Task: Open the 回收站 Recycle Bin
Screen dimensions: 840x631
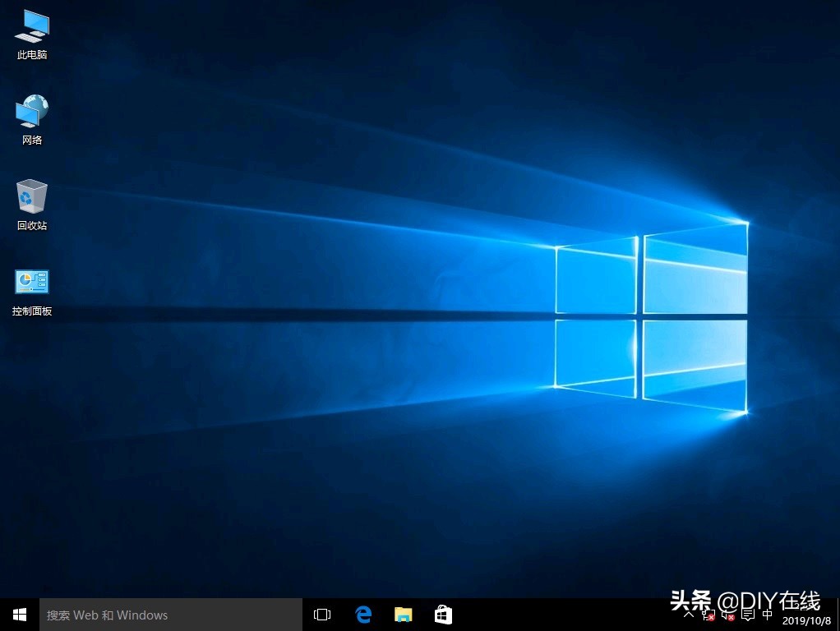Action: coord(31,201)
